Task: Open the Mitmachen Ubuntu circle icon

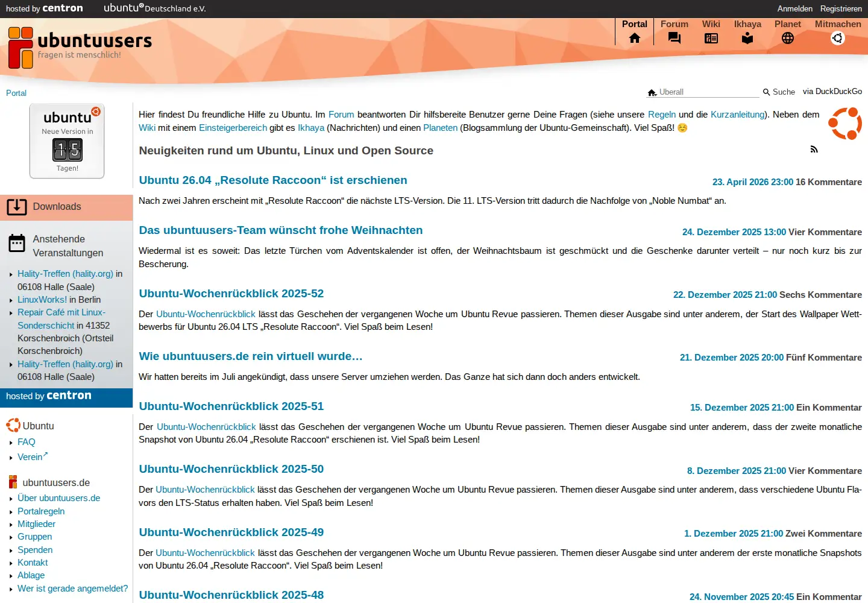Action: tap(838, 38)
